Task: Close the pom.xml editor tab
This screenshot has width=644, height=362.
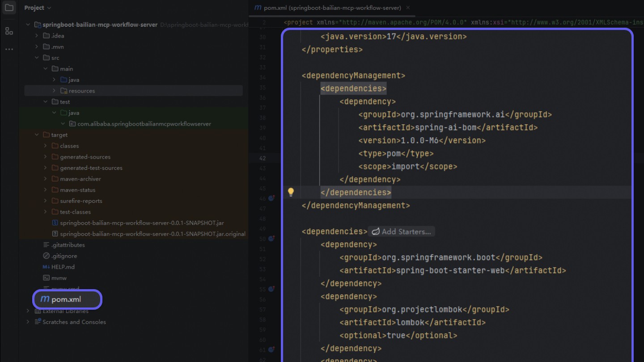Action: 408,8
